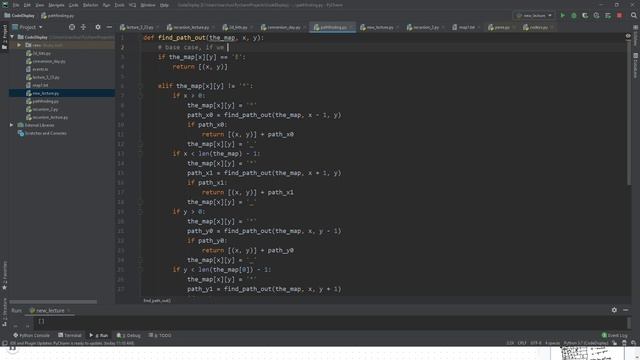Screen dimensions: 640x360
Task: Open Project panel settings gear
Action: tap(98, 27)
